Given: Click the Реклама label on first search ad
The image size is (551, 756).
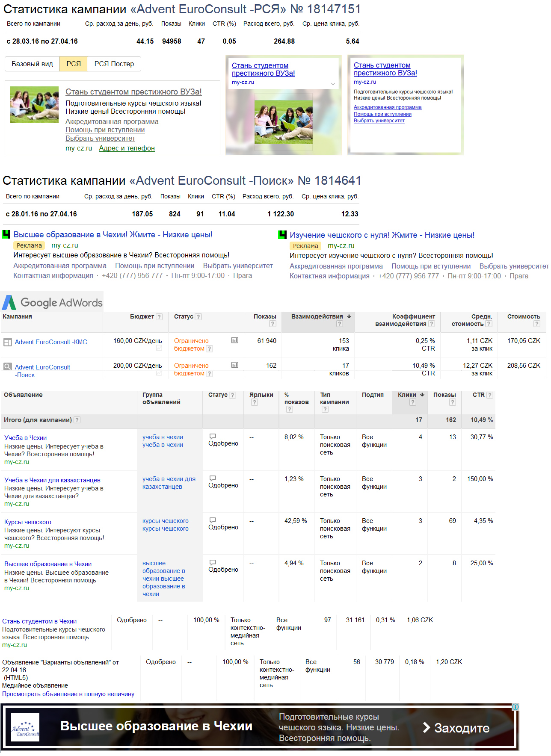Looking at the screenshot, I should click(x=30, y=245).
